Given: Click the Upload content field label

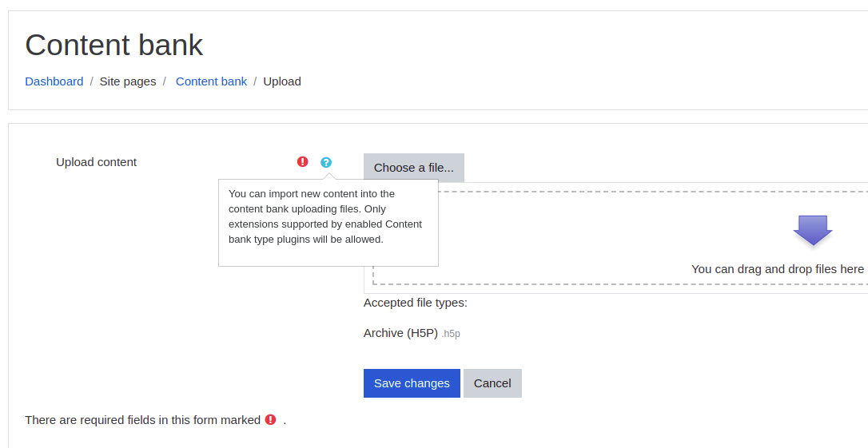Looking at the screenshot, I should 97,162.
